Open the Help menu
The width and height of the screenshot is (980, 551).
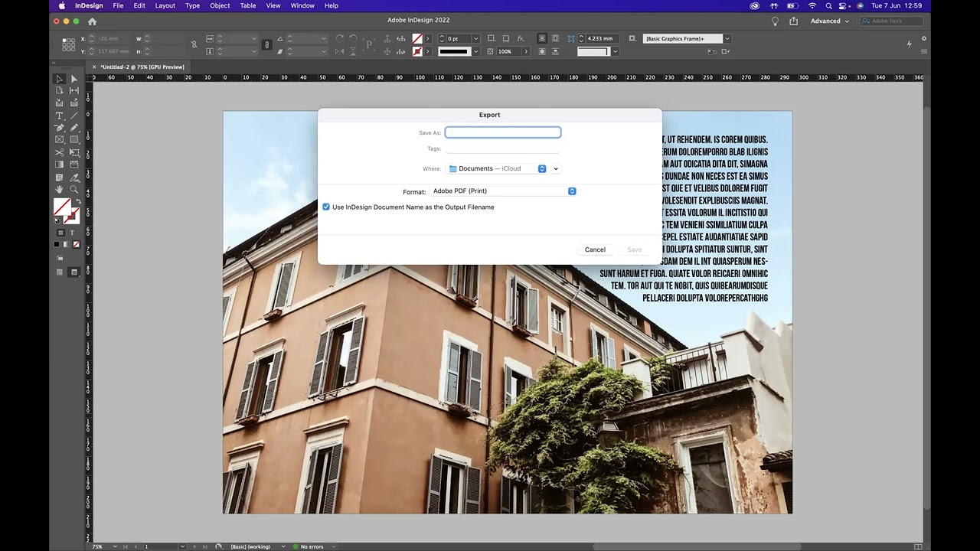[332, 5]
